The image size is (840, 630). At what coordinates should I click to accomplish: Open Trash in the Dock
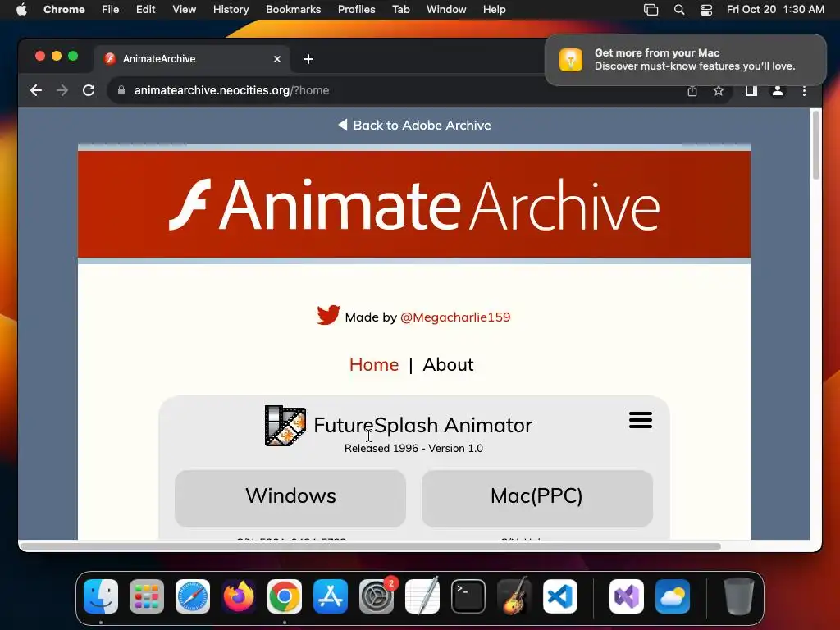pyautogui.click(x=739, y=596)
